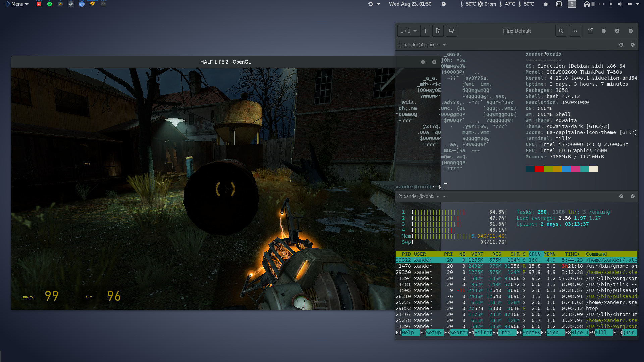The width and height of the screenshot is (644, 362).
Task: Open the Menu applications menu
Action: (x=17, y=4)
